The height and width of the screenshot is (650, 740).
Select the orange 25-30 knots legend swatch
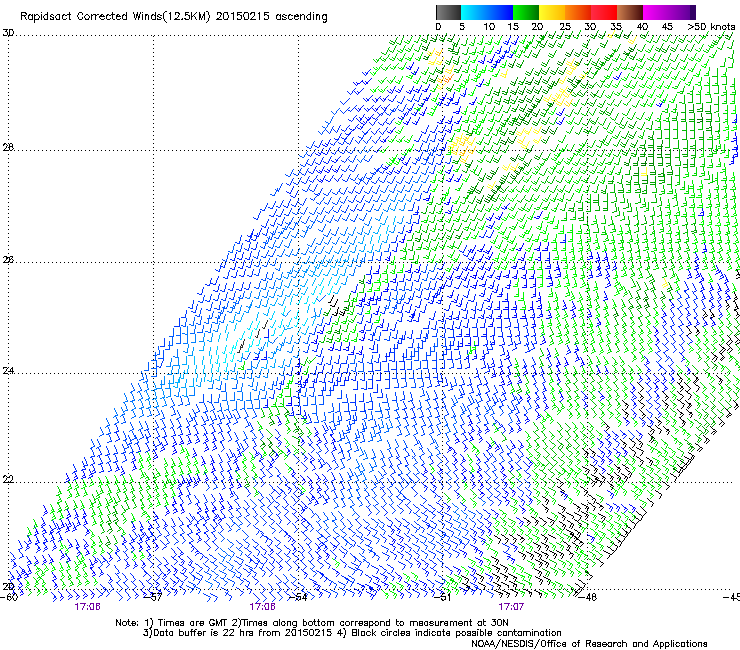[578, 12]
